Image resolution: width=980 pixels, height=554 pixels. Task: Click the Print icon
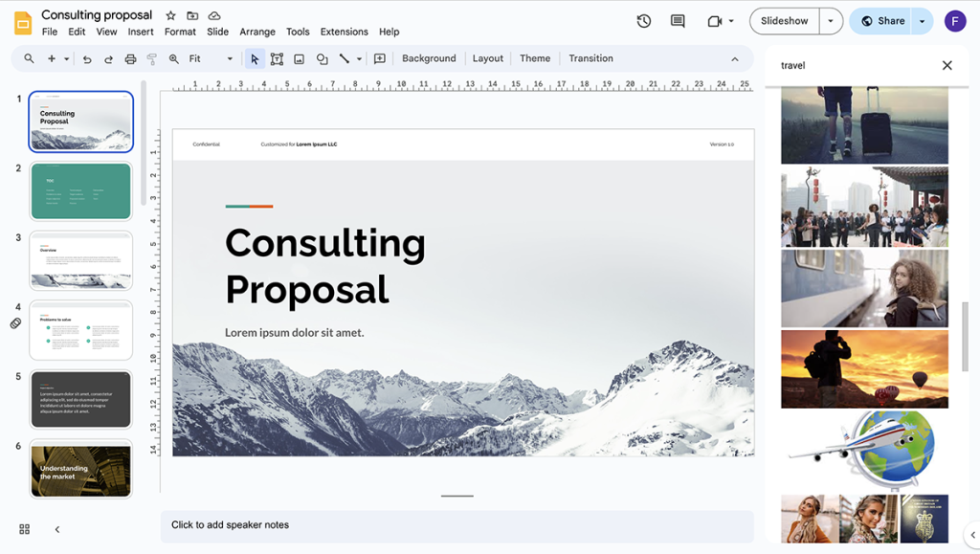(x=130, y=58)
